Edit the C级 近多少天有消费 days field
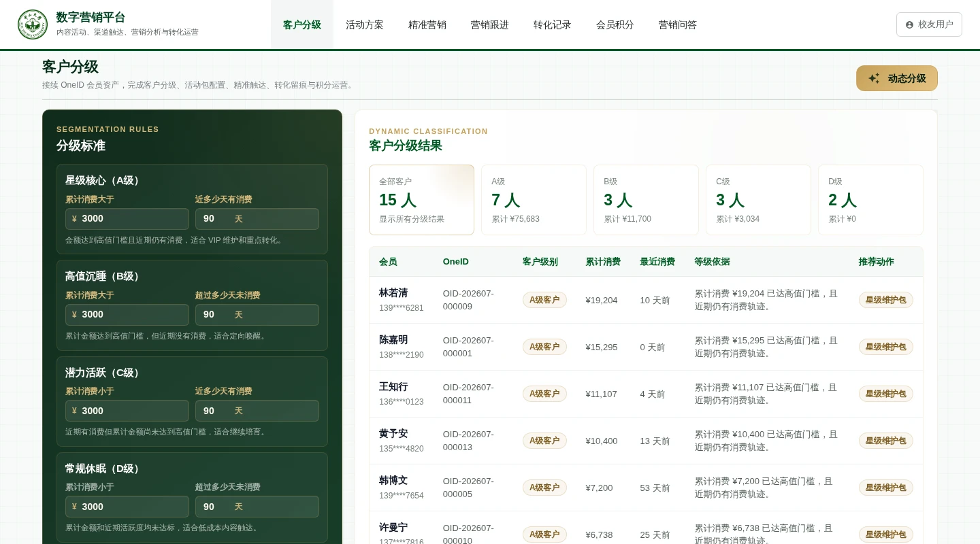 click(257, 411)
